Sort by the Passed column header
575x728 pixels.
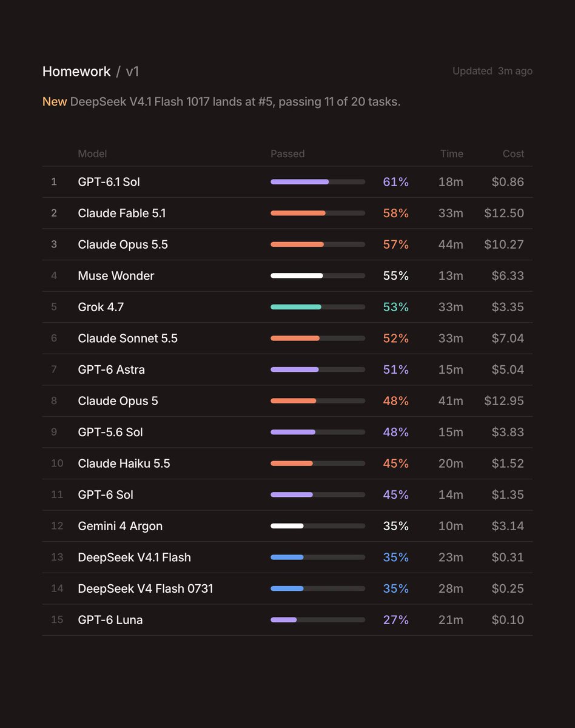[x=287, y=154]
